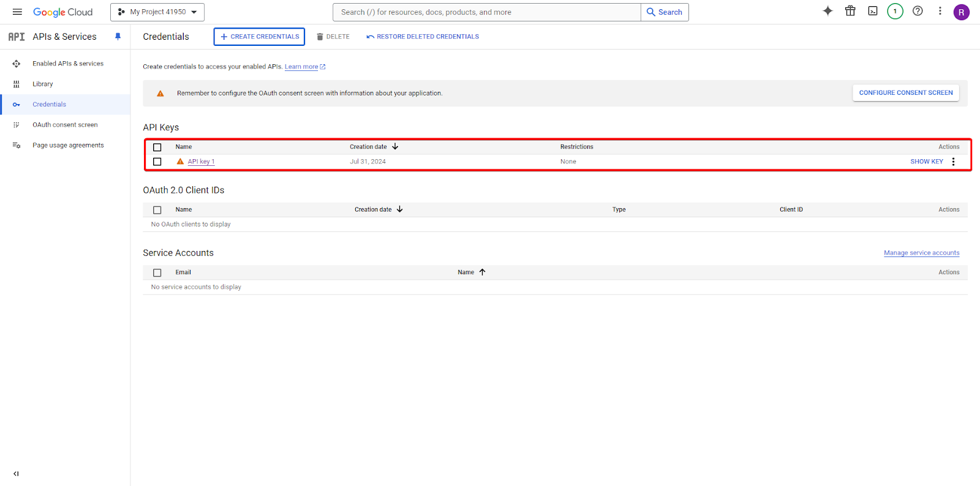The height and width of the screenshot is (486, 980).
Task: Click the API product icon in sidebar header
Action: pyautogui.click(x=17, y=37)
